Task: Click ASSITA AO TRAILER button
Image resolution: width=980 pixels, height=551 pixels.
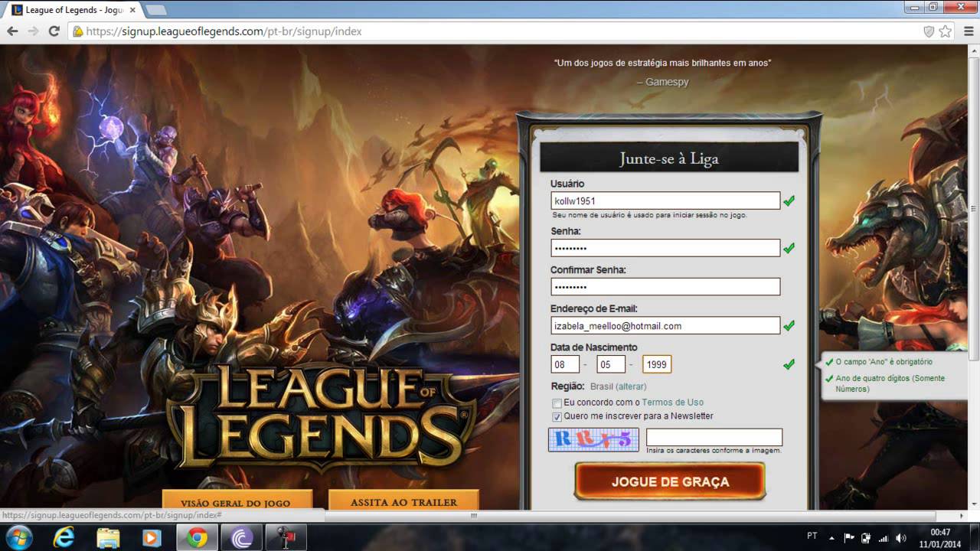Action: (403, 501)
